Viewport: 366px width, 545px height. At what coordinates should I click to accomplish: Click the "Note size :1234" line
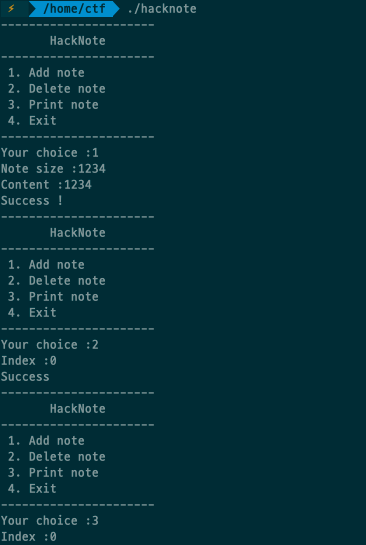53,169
